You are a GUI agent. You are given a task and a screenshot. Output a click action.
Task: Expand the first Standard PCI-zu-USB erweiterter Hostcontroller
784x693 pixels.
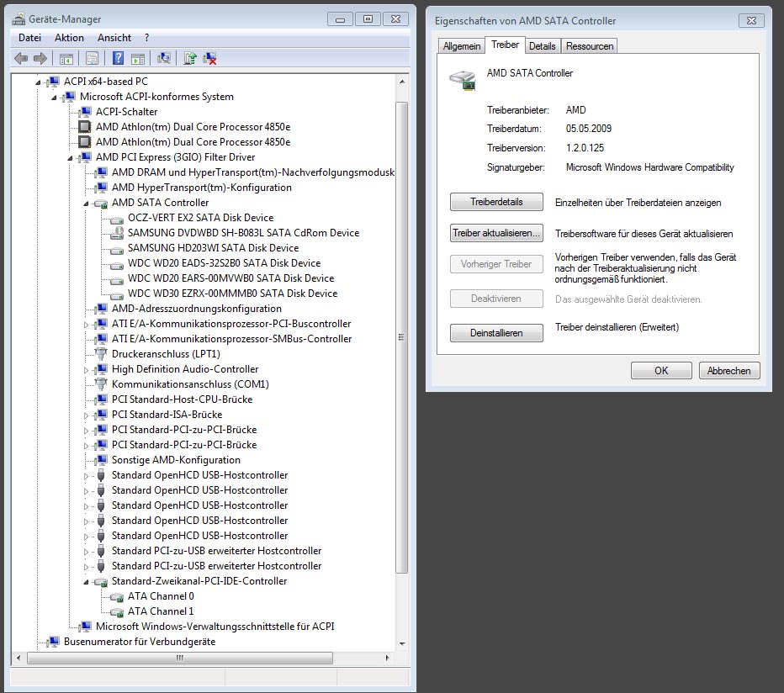click(86, 552)
